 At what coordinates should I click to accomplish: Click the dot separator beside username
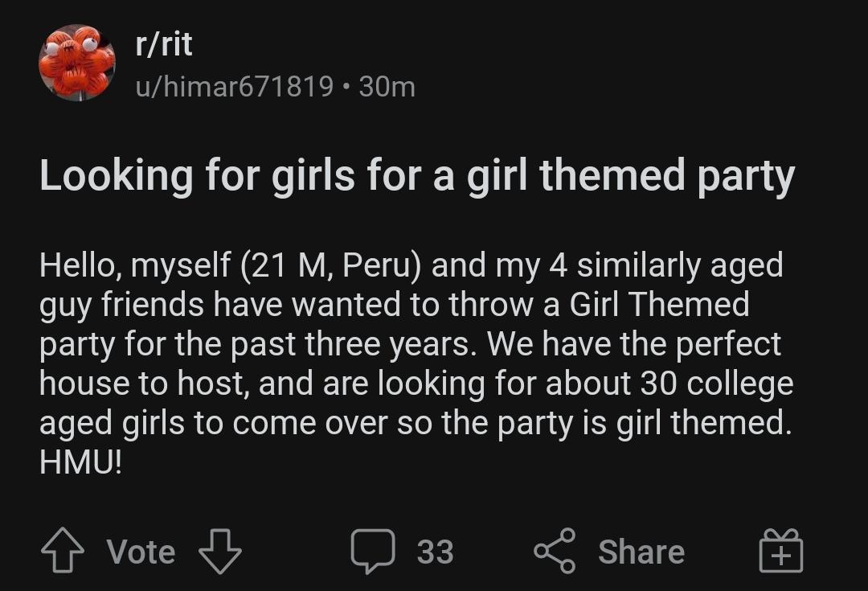346,88
